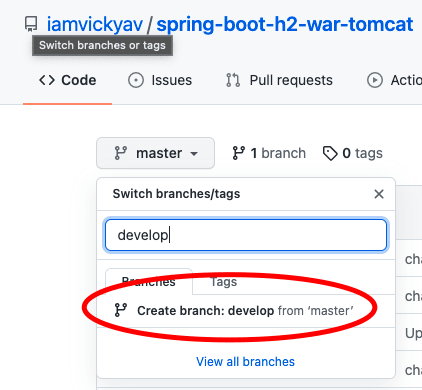Click the branch icon beside 1 branch
Viewport: 422px width, 390px height.
239,153
